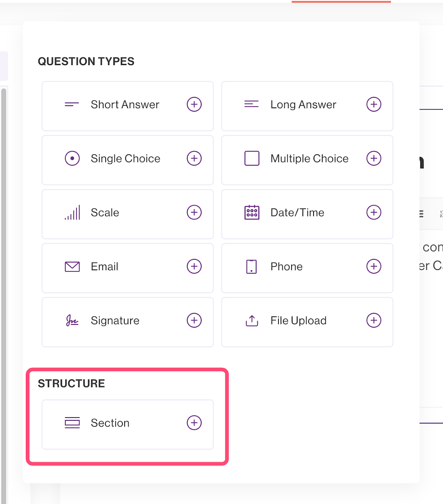Click the plus icon for Short Answer
Image resolution: width=443 pixels, height=504 pixels.
coord(194,104)
